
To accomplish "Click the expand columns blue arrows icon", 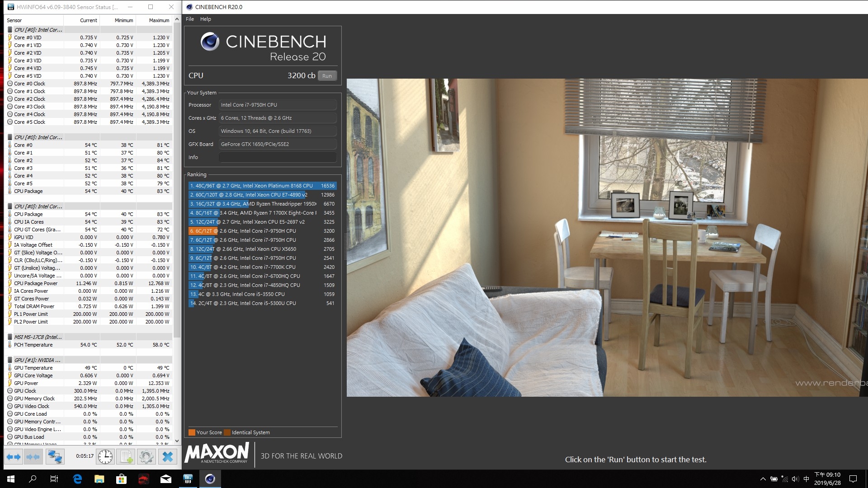I will point(14,457).
